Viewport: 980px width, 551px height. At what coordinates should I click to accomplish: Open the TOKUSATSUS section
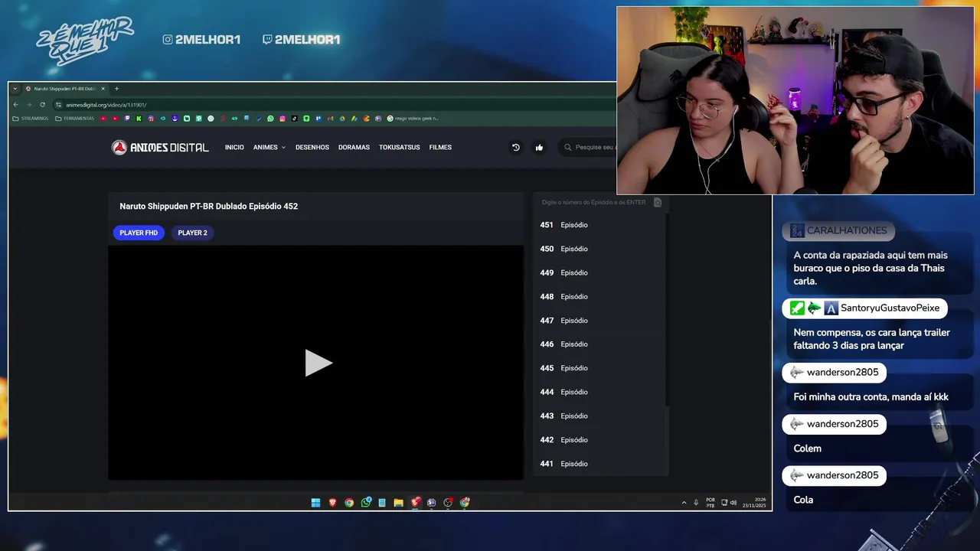tap(399, 147)
